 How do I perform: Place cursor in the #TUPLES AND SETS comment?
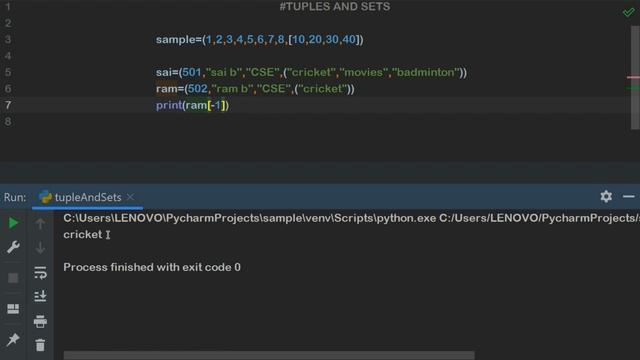[x=335, y=7]
